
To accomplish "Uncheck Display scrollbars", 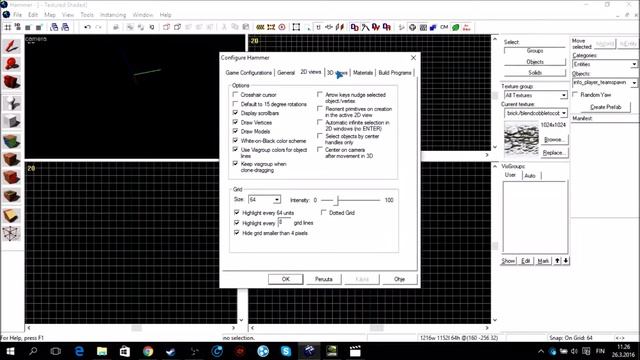I will pos(235,113).
